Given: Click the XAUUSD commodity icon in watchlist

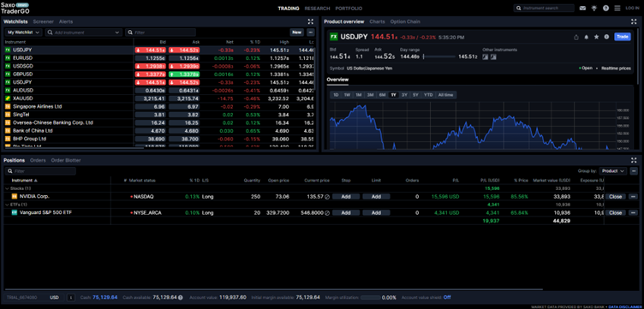Looking at the screenshot, I should 8,98.
